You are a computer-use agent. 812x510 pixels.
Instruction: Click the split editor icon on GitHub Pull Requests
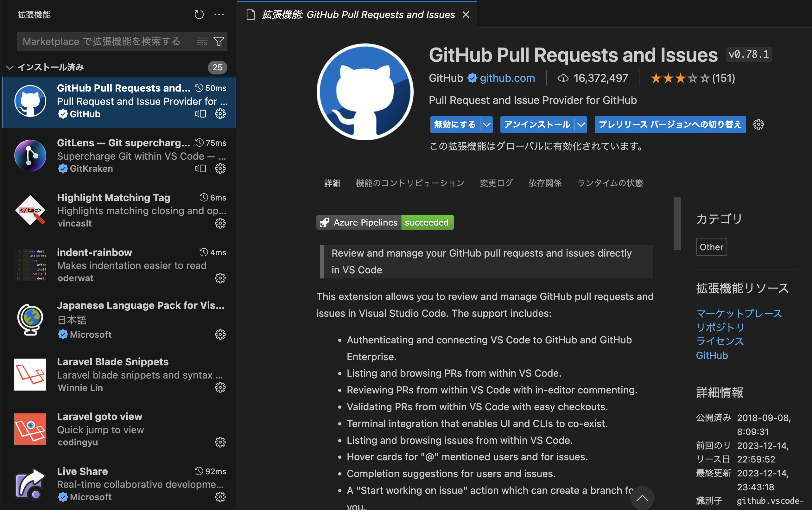201,114
